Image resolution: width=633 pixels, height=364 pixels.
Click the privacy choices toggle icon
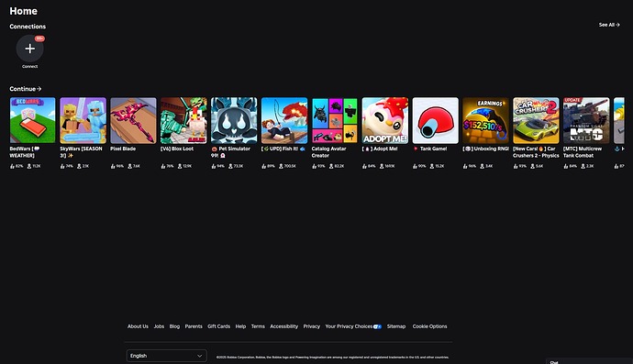tap(377, 326)
